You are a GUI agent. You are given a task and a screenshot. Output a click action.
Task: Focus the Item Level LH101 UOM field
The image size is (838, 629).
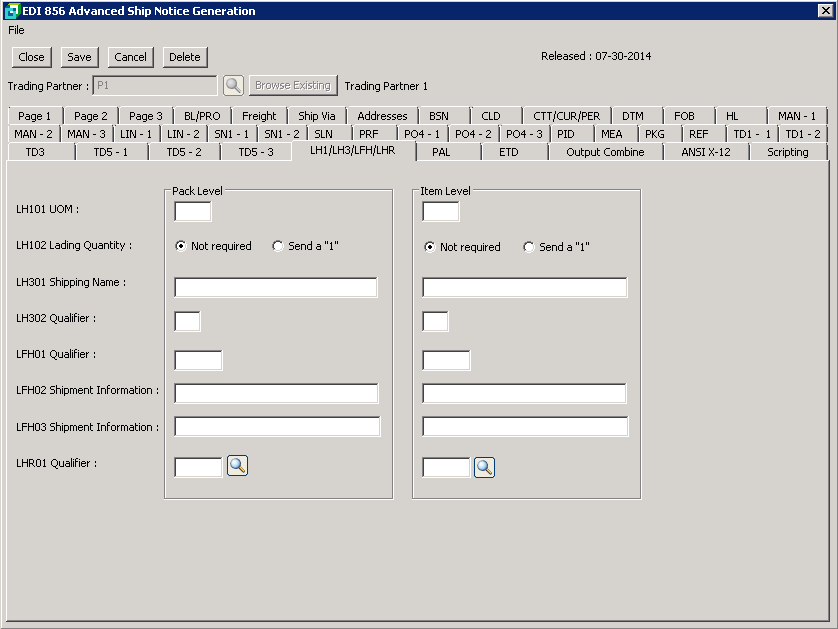click(440, 211)
